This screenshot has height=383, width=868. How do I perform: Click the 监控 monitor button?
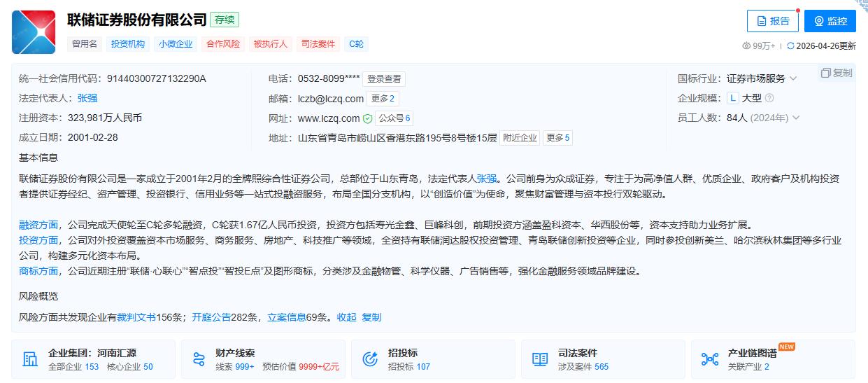coord(830,21)
